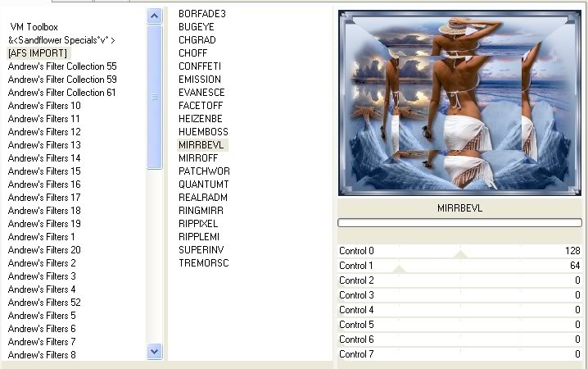This screenshot has height=369, width=588.
Task: Click the Control 1 slider handle
Action: (x=400, y=269)
